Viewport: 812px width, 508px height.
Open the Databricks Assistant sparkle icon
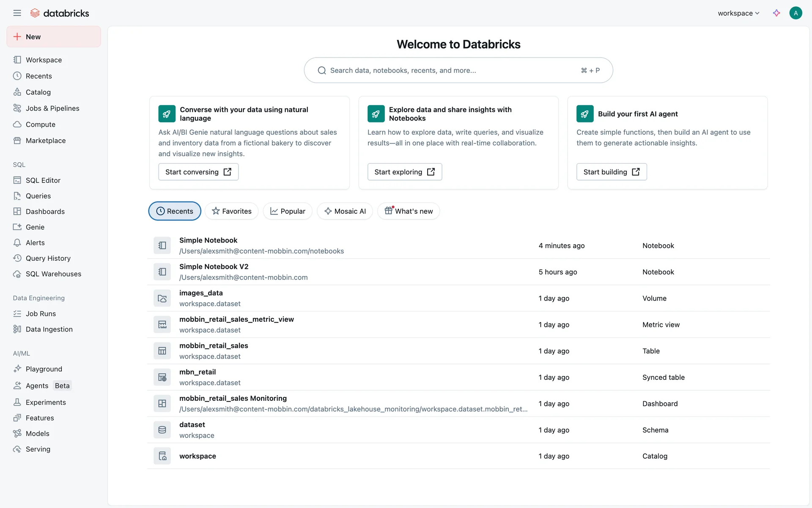click(776, 13)
